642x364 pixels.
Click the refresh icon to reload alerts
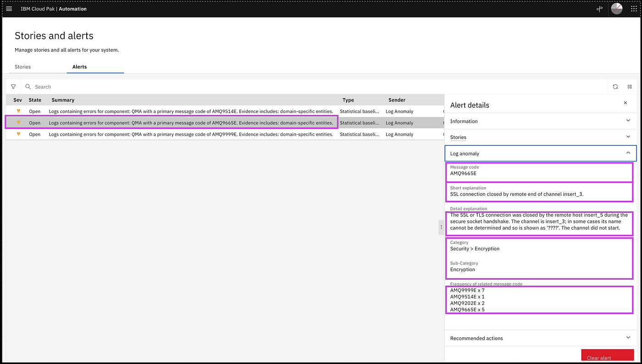pyautogui.click(x=615, y=87)
